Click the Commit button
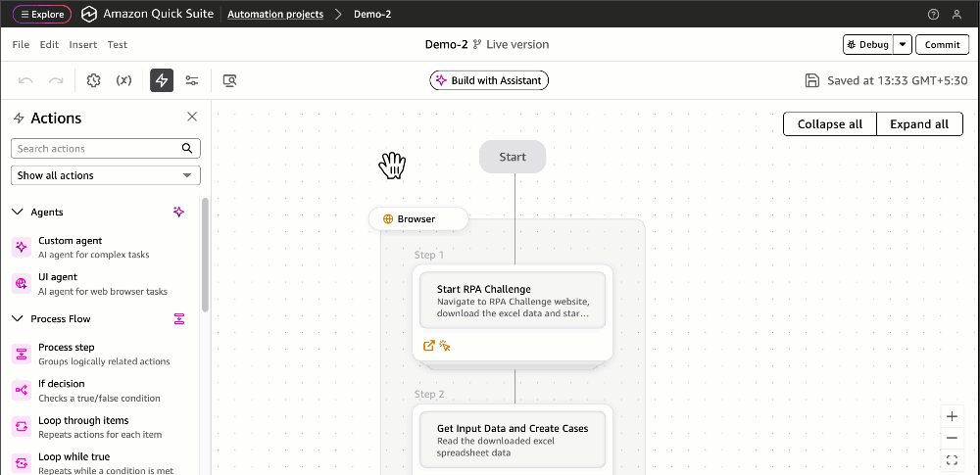The image size is (980, 475). (942, 44)
